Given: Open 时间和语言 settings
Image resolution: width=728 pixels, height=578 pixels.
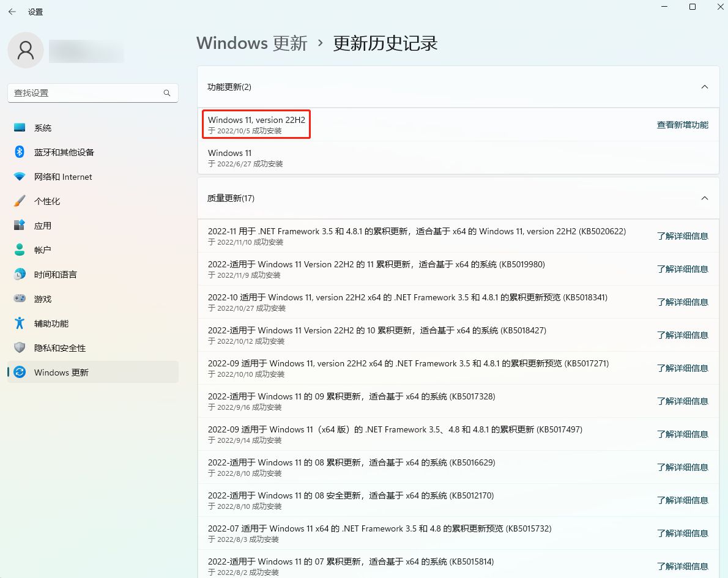Looking at the screenshot, I should 93,275.
